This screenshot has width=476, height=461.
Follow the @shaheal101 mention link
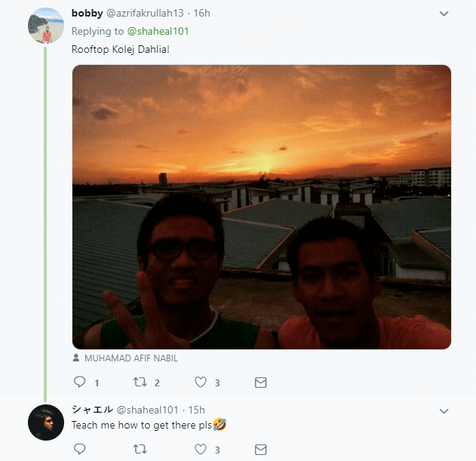pos(158,31)
